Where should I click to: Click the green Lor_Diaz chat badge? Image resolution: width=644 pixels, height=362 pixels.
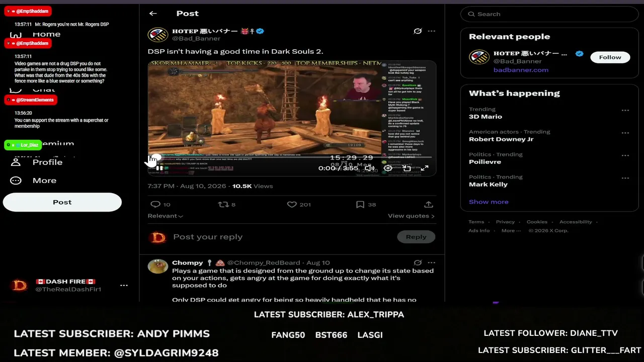pyautogui.click(x=23, y=145)
